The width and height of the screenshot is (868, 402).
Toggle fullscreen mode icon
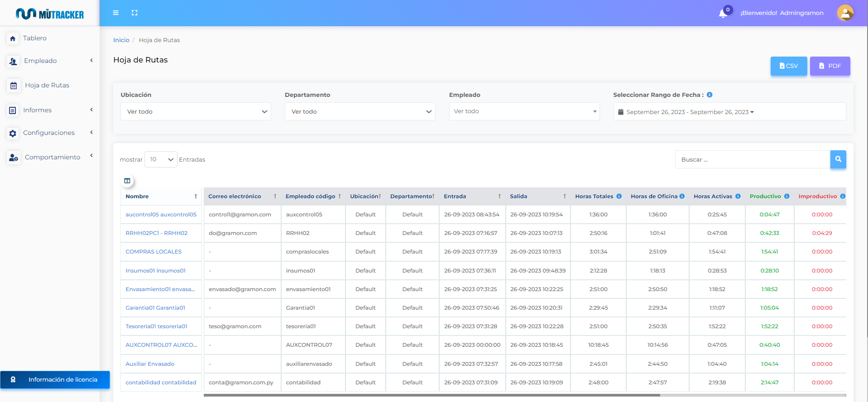(134, 13)
